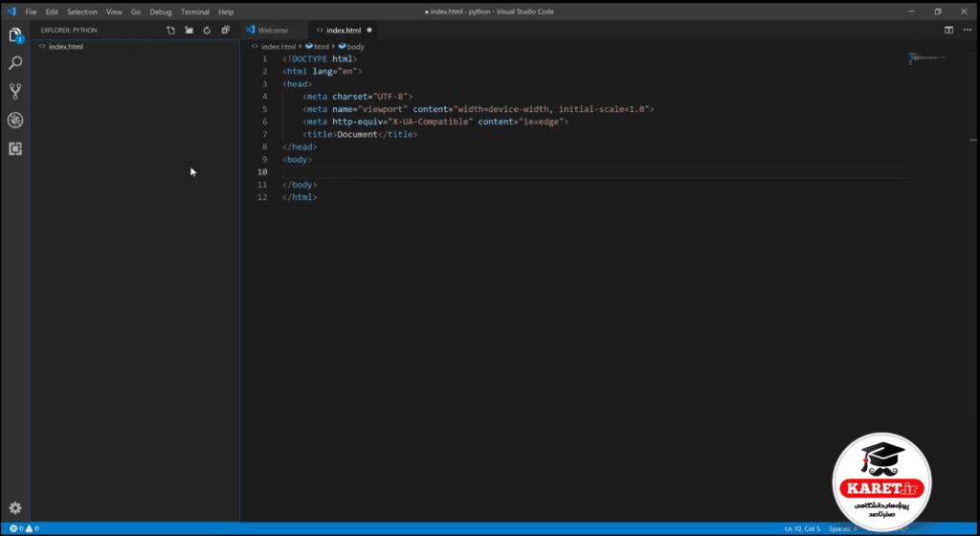This screenshot has height=536, width=980.
Task: Click the Spaces indentation status entry
Action: click(x=843, y=528)
